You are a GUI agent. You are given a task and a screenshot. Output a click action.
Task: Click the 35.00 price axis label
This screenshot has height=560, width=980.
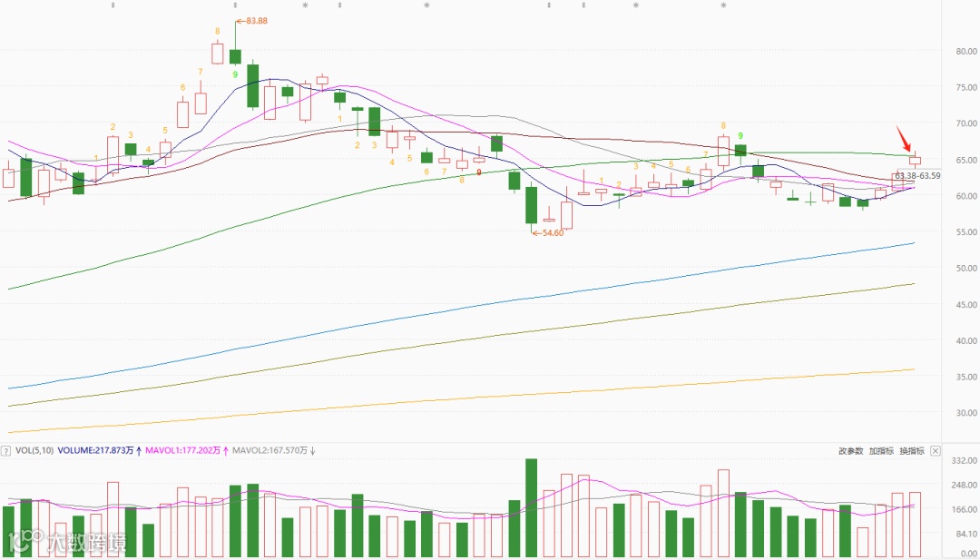tap(967, 377)
